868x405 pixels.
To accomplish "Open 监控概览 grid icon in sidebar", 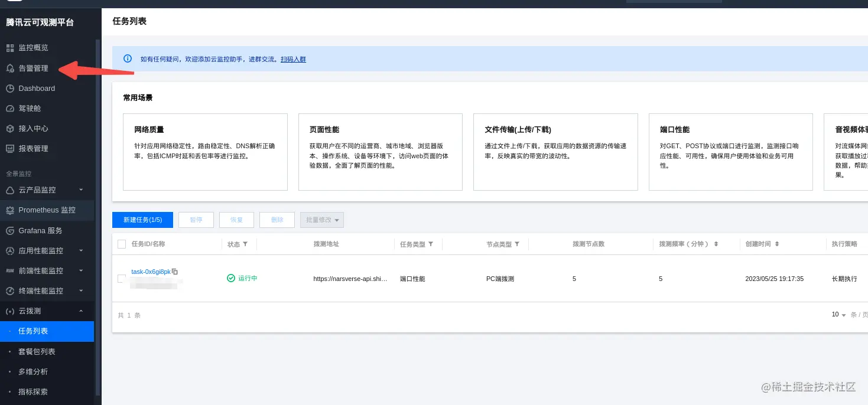I will pyautogui.click(x=10, y=48).
